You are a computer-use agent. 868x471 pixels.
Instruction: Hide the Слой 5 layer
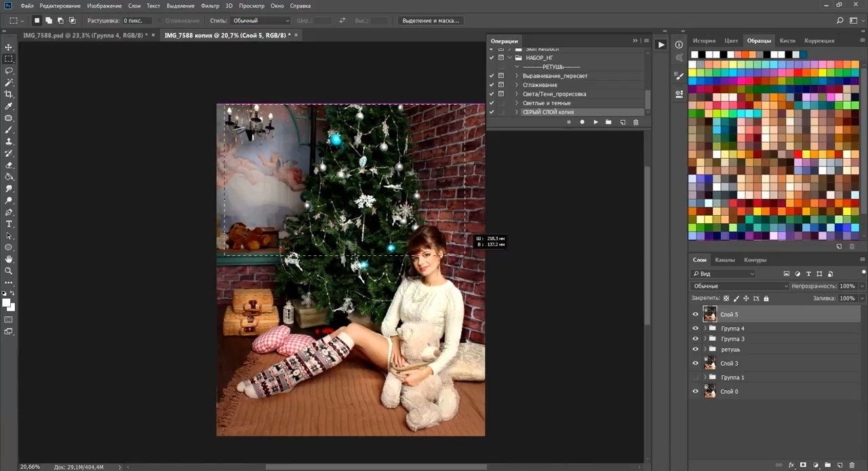click(x=695, y=314)
